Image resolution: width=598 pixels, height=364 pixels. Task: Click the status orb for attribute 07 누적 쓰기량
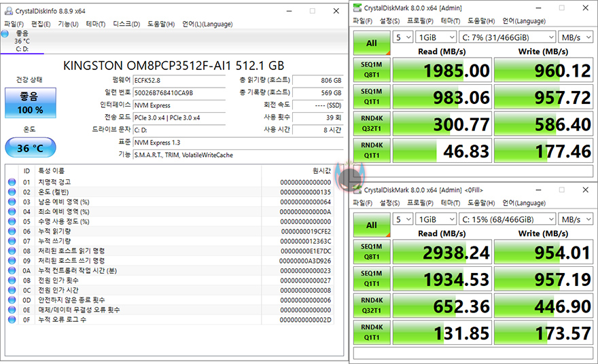[x=12, y=241]
